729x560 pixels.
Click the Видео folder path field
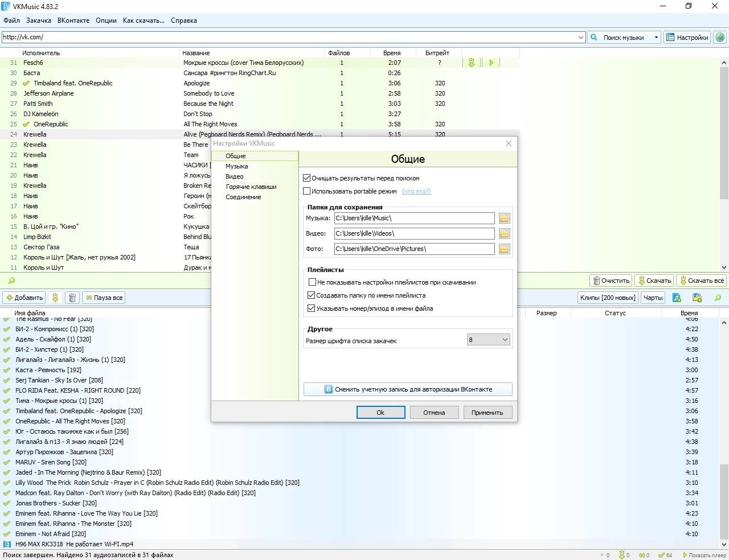tap(414, 233)
